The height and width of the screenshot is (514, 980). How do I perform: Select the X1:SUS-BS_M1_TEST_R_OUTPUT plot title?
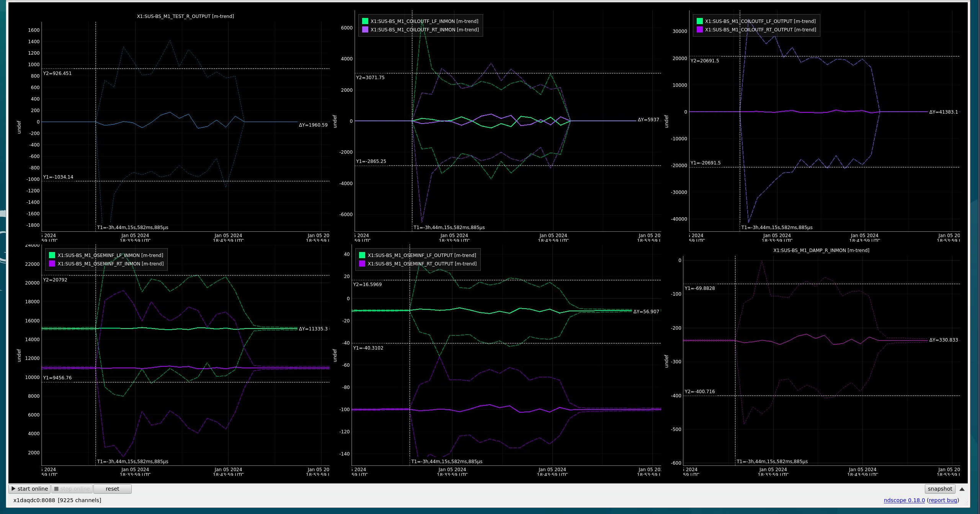click(185, 16)
